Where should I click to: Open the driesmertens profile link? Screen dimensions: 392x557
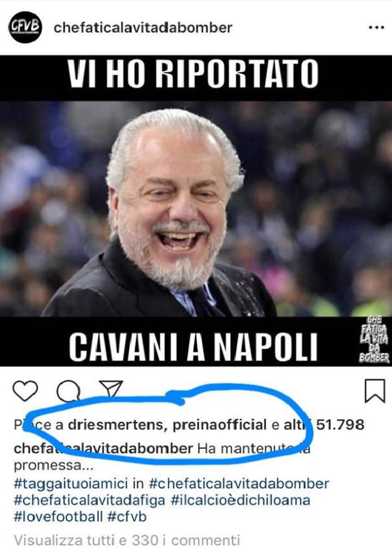[x=116, y=424]
